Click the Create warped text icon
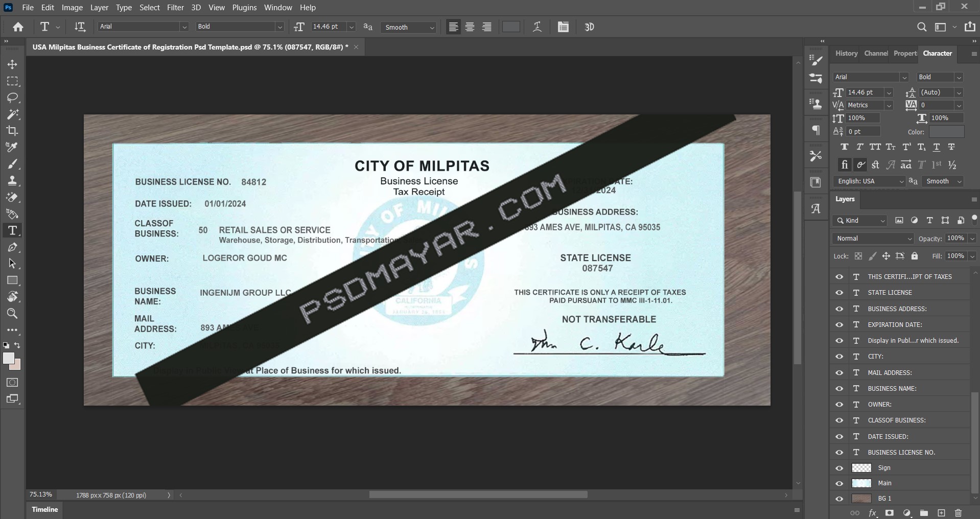The height and width of the screenshot is (519, 980). [537, 27]
